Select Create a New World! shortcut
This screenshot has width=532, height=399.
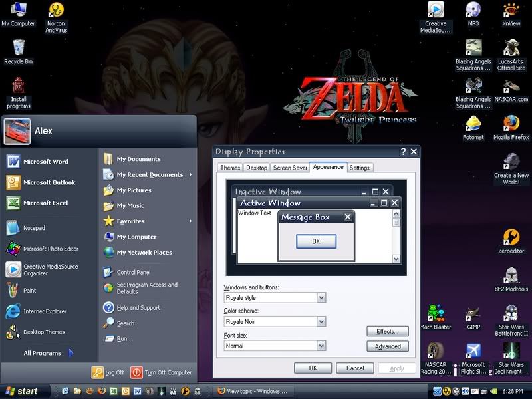coord(511,169)
